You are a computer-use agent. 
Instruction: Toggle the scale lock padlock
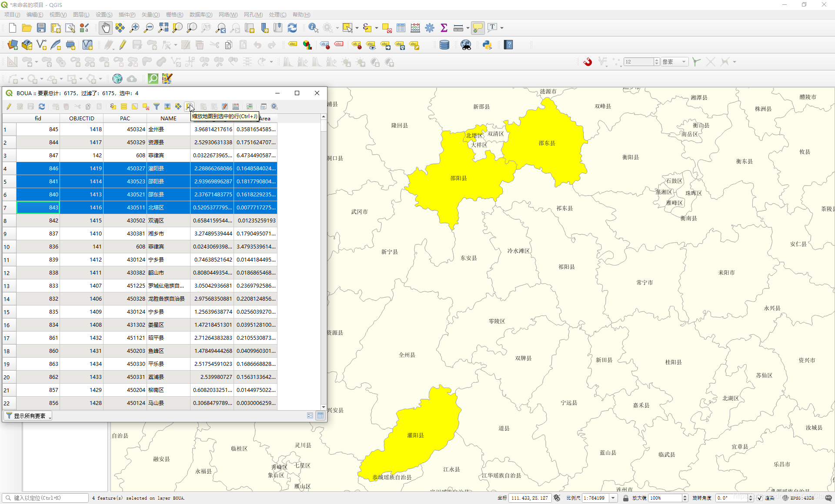click(x=625, y=498)
